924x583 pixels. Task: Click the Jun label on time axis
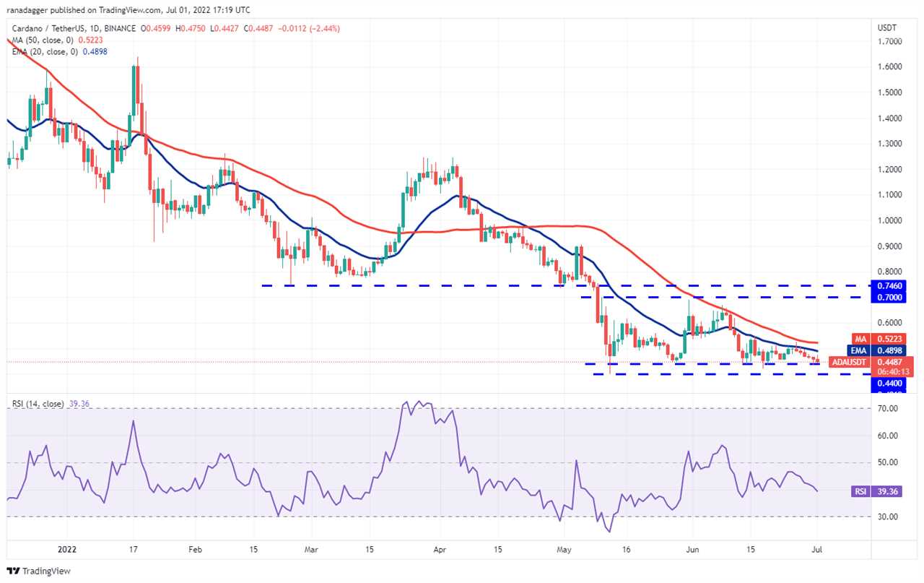pyautogui.click(x=692, y=550)
